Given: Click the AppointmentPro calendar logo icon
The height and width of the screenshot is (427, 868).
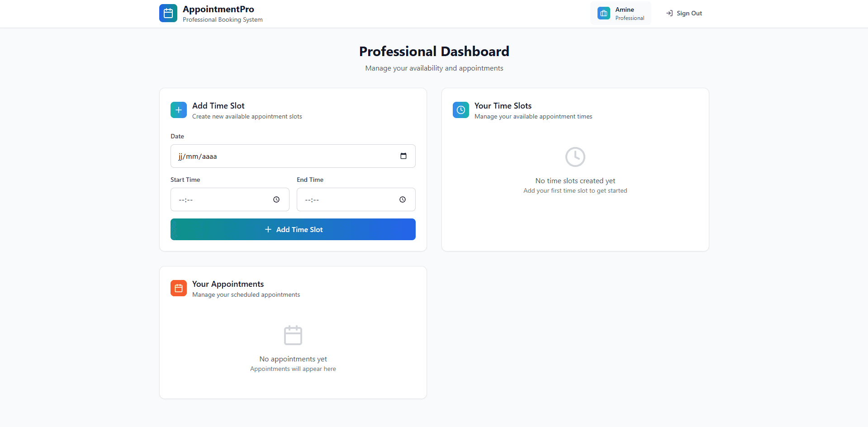Looking at the screenshot, I should click(x=168, y=13).
